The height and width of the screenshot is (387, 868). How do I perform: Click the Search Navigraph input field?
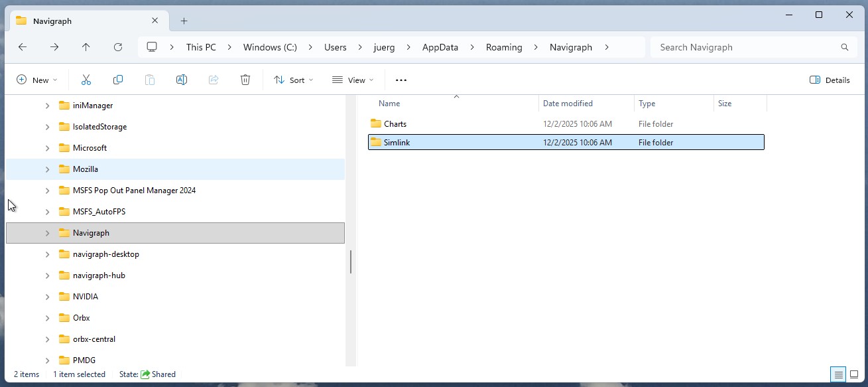746,47
